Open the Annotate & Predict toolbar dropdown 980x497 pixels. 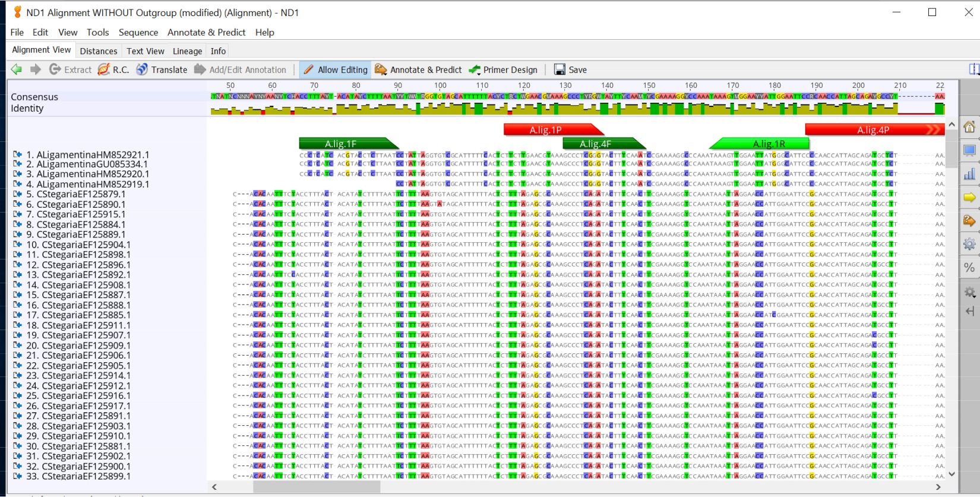pyautogui.click(x=418, y=69)
